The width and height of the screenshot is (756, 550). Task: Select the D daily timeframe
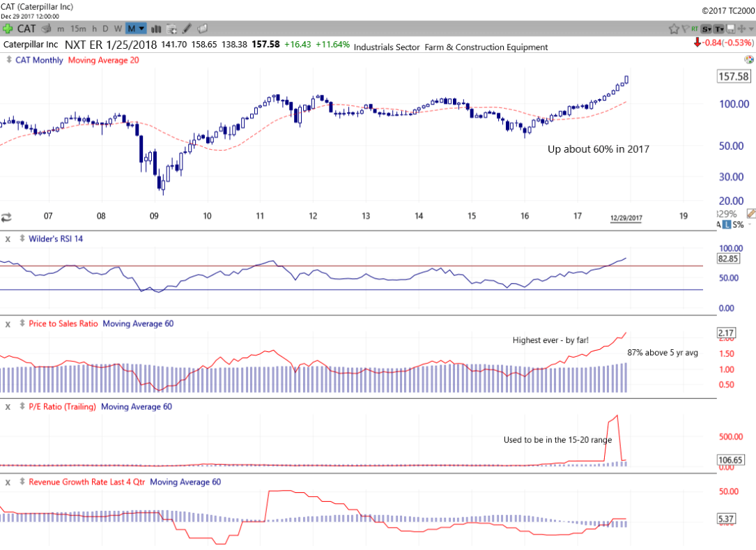[x=105, y=29]
